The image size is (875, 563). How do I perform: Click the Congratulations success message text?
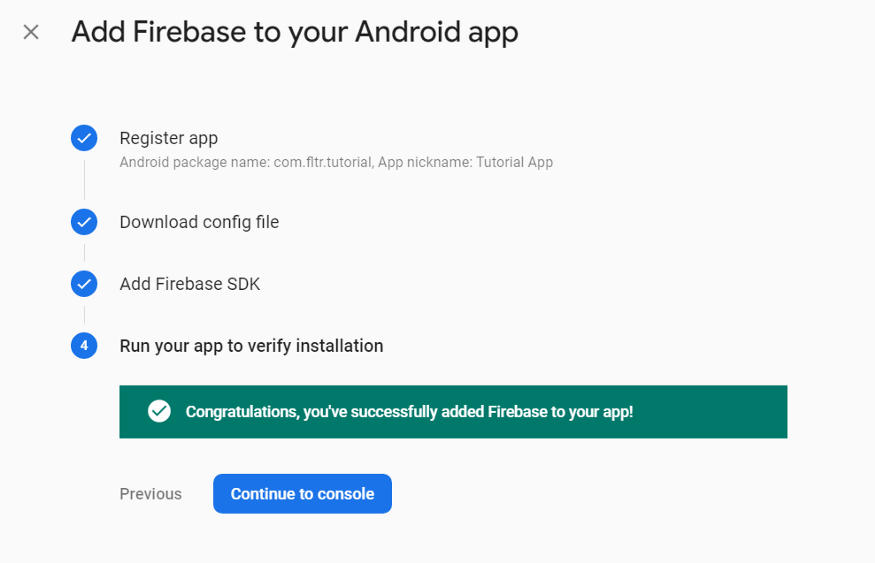(409, 412)
